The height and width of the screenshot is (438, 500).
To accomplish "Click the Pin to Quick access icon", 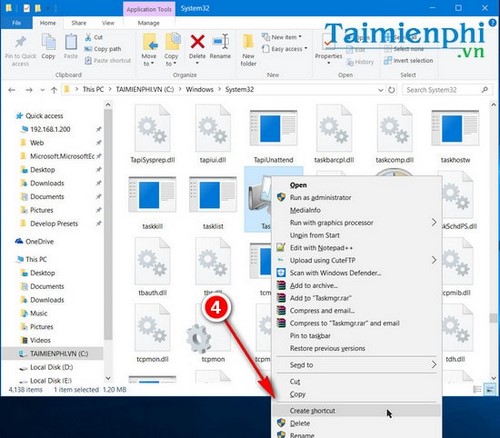I will (20, 42).
